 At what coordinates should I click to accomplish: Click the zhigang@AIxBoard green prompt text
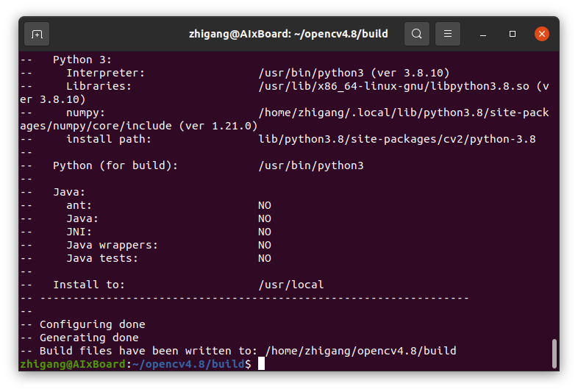[73, 364]
